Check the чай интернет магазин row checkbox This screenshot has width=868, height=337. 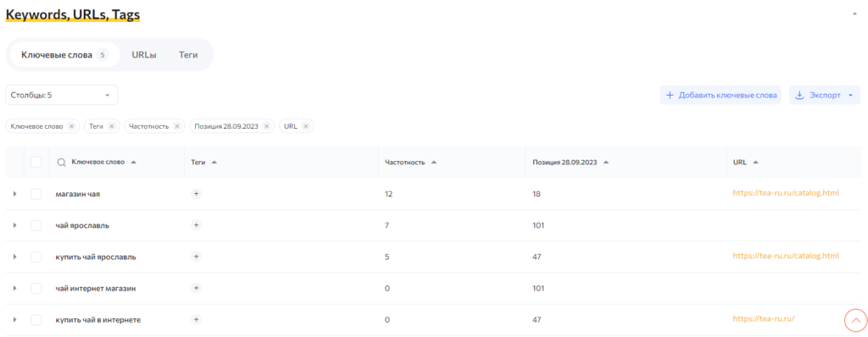[36, 288]
